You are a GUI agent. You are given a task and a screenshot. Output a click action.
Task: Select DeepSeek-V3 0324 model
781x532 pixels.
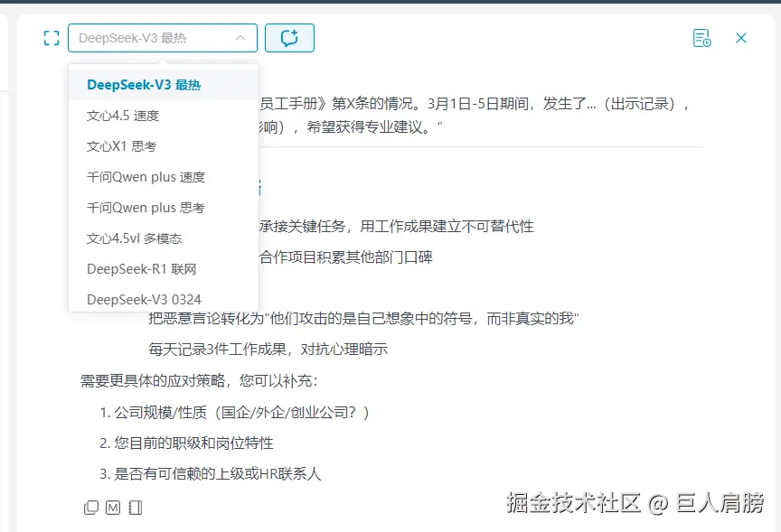pyautogui.click(x=164, y=300)
